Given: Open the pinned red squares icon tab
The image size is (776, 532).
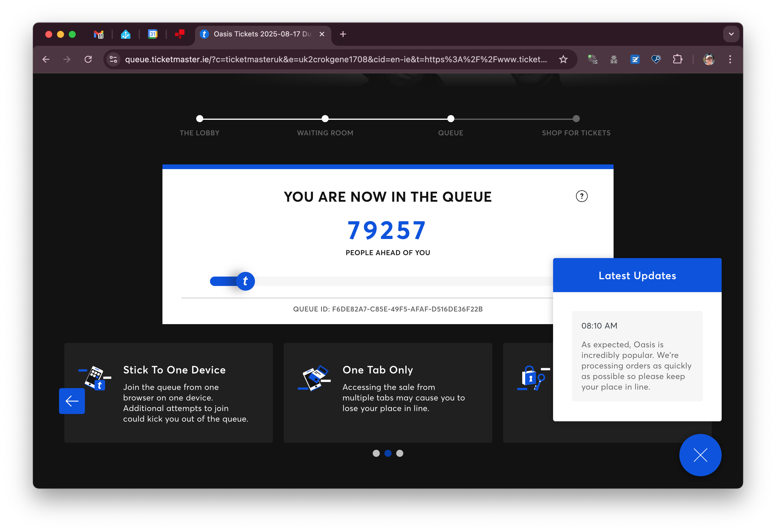Looking at the screenshot, I should [x=180, y=34].
